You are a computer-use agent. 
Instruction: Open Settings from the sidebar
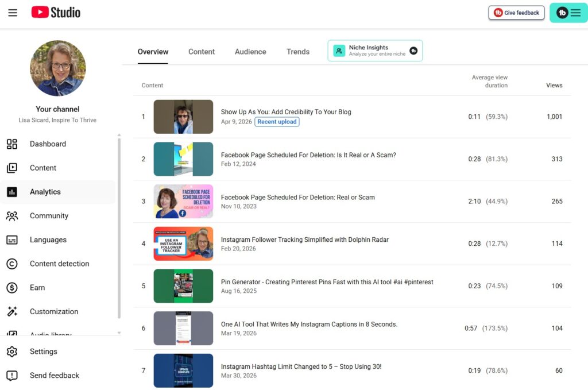tap(58, 352)
